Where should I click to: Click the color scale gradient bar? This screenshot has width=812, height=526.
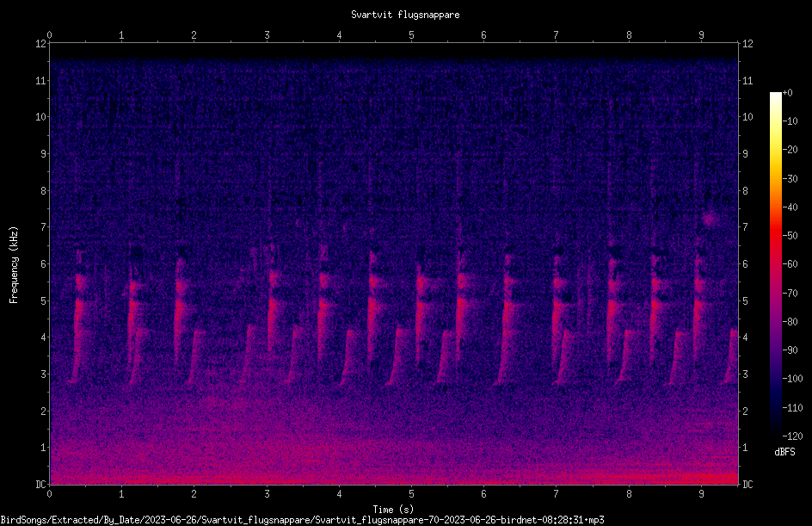(x=775, y=264)
